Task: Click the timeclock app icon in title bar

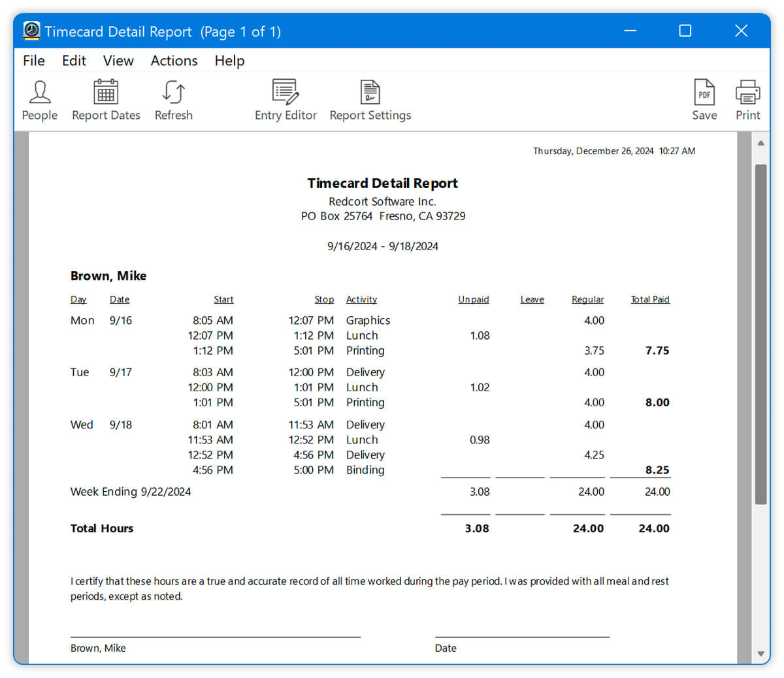Action: pyautogui.click(x=31, y=31)
